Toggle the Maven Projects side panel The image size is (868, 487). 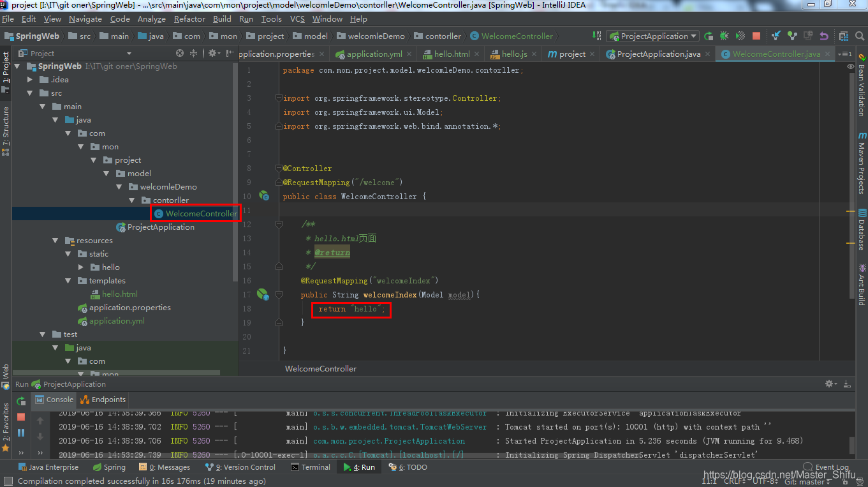click(862, 163)
